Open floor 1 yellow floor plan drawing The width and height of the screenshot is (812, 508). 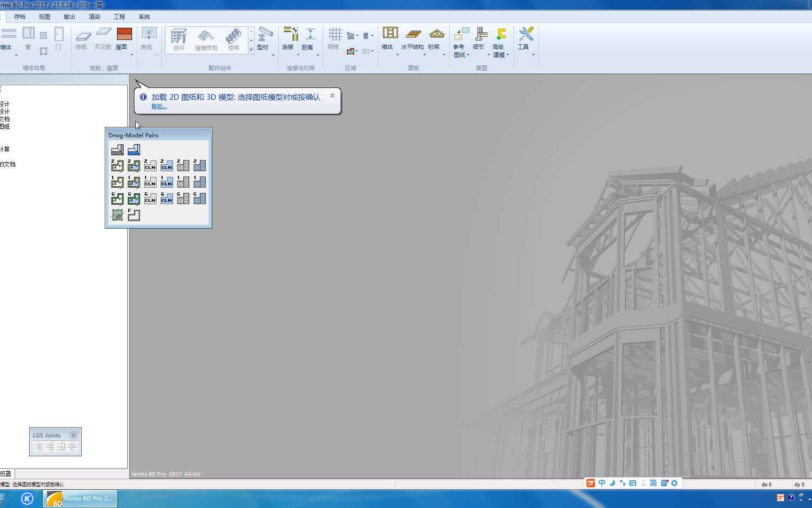click(x=117, y=182)
